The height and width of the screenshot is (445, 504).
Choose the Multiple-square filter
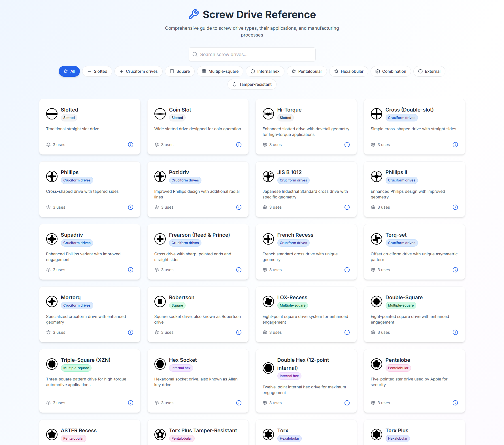coord(220,71)
